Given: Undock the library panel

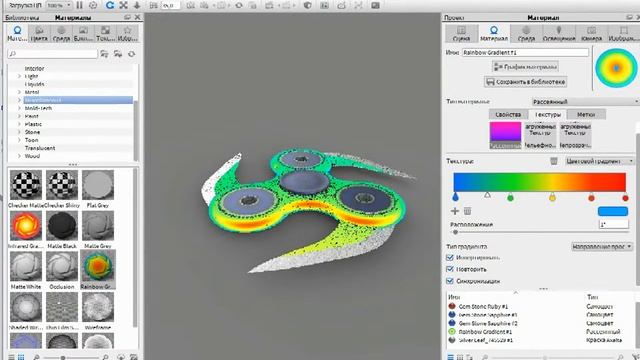Looking at the screenshot, I should 127,17.
